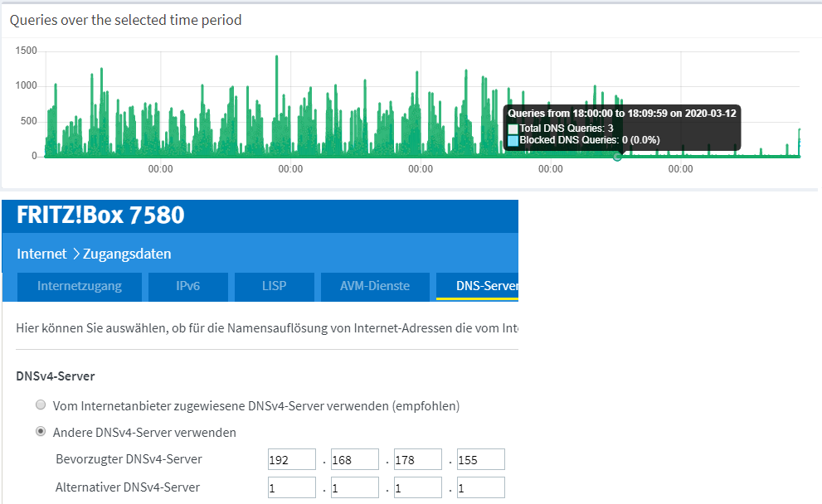Viewport: 822px width, 504px height.
Task: Click preferred DNS second octet field 168
Action: point(354,459)
